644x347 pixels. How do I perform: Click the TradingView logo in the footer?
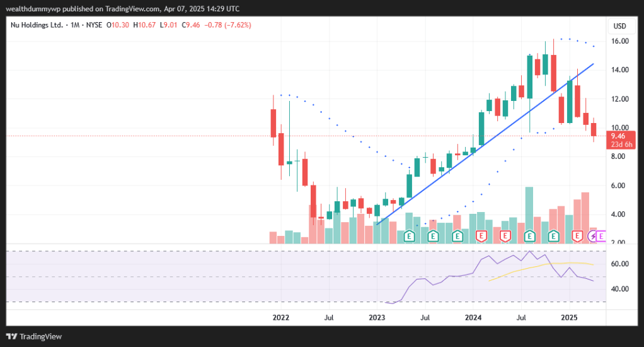[35, 336]
